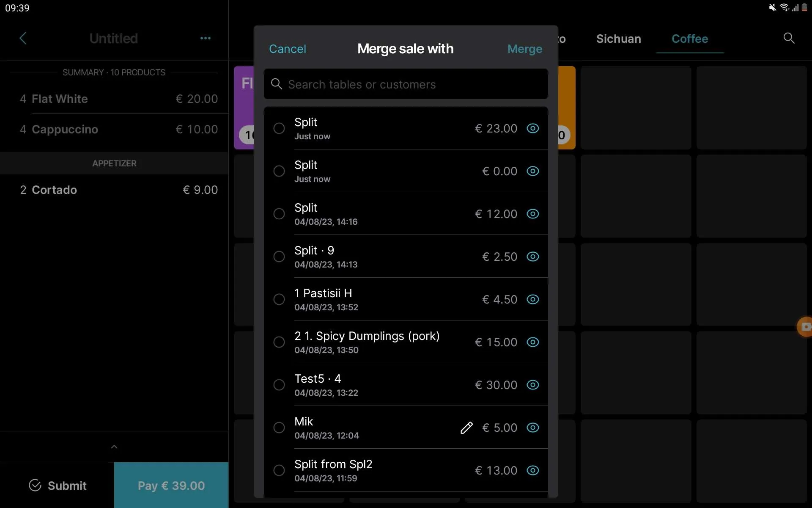This screenshot has height=508, width=812.
Task: Submit the current order
Action: coord(58,486)
